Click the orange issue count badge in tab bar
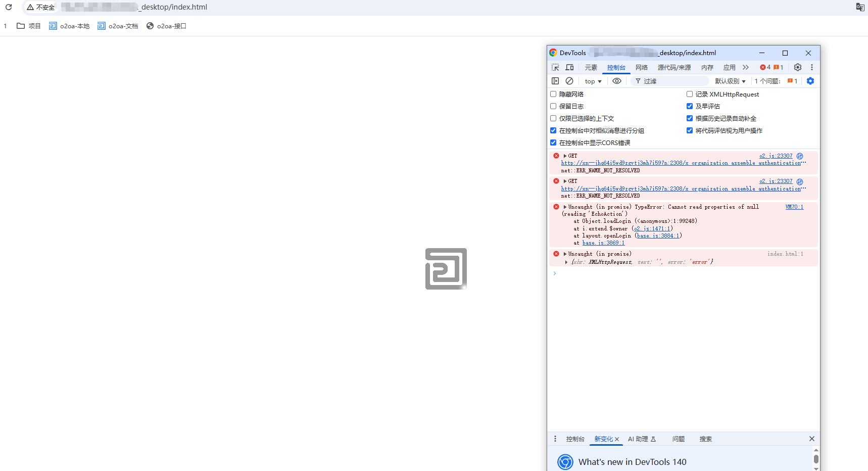This screenshot has height=471, width=868. pyautogui.click(x=779, y=67)
